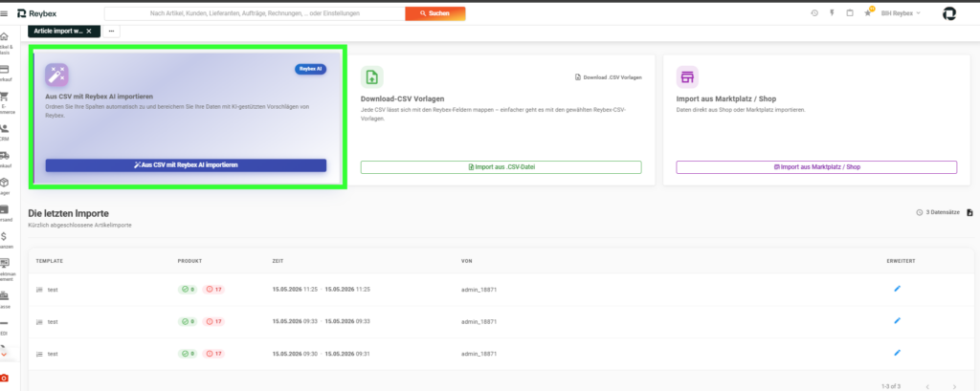Open the CRM module in the sidebar
This screenshot has width=980, height=391.
5,132
